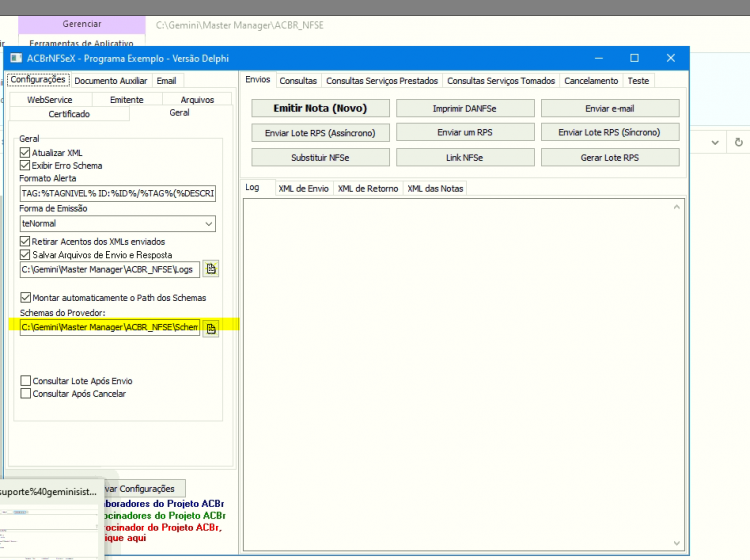Switch to Configurações tab
Image resolution: width=750 pixels, height=560 pixels.
[x=38, y=79]
